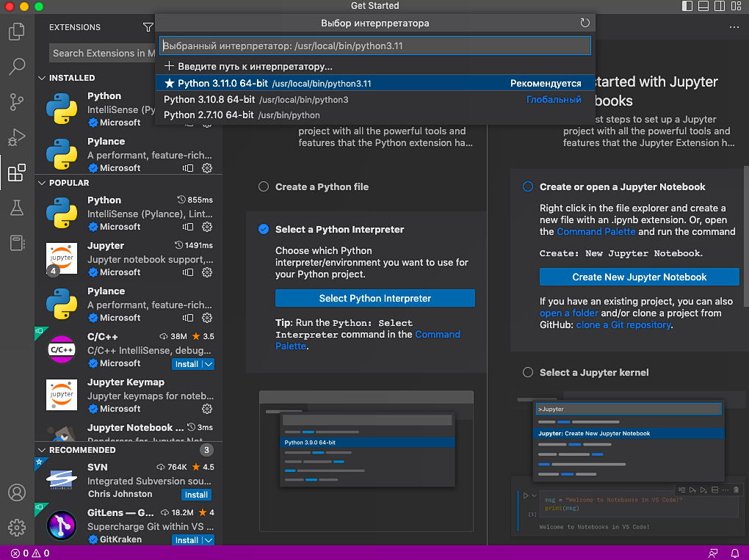Open the Run and Debug view
The image size is (749, 560).
(16, 137)
